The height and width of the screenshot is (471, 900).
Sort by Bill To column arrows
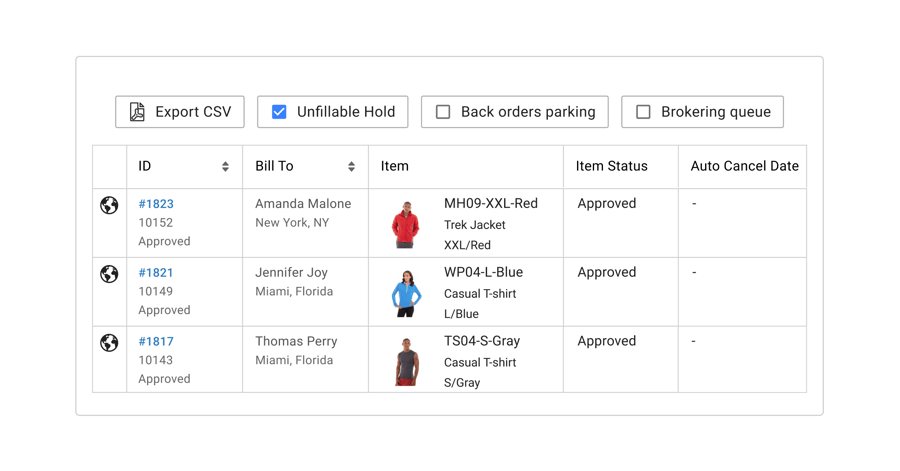pos(351,167)
